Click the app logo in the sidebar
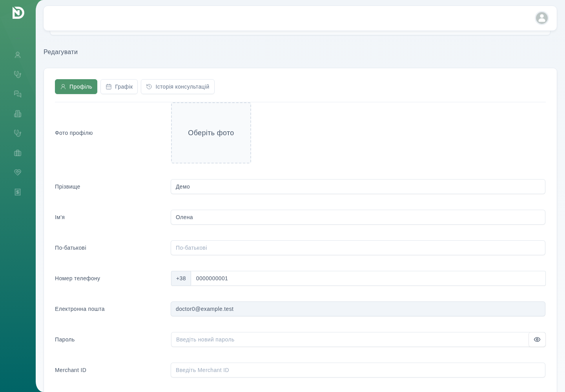565x392 pixels. 18,13
